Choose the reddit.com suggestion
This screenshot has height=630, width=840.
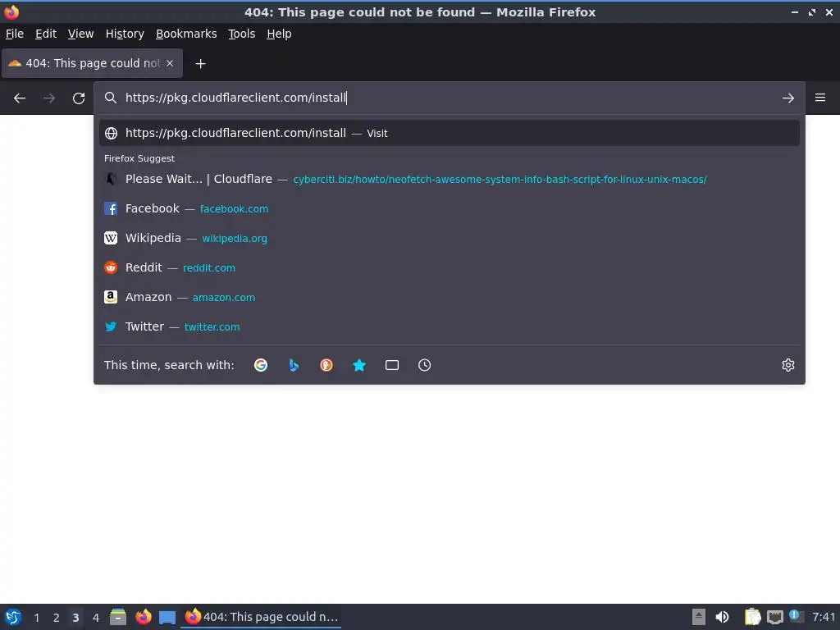coord(450,268)
